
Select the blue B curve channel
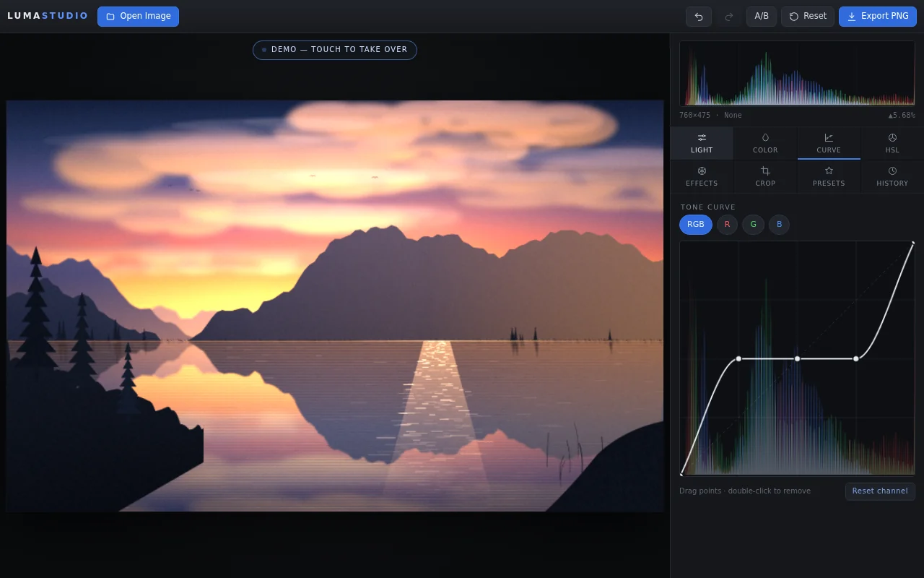(779, 225)
